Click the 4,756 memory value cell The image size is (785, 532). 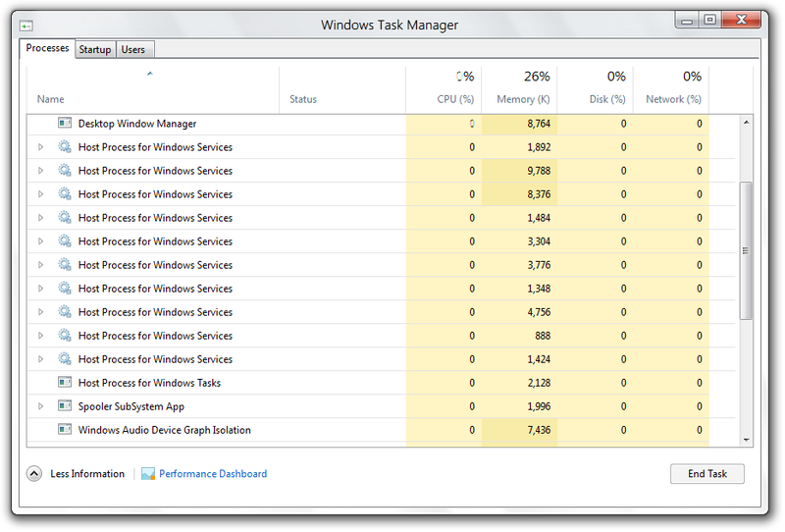coord(519,311)
